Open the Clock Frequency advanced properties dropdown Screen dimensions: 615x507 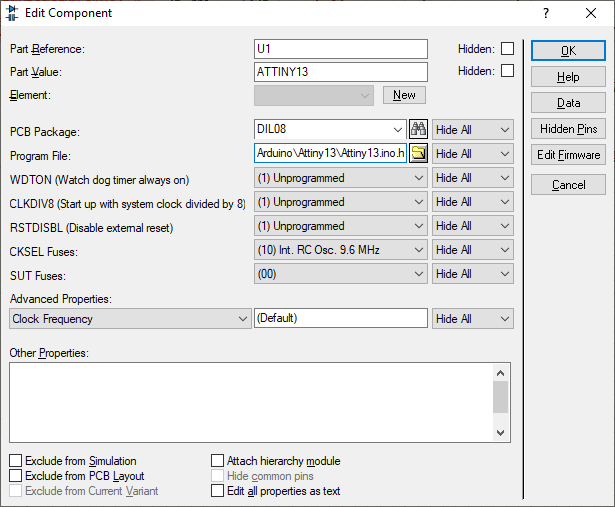pos(130,319)
